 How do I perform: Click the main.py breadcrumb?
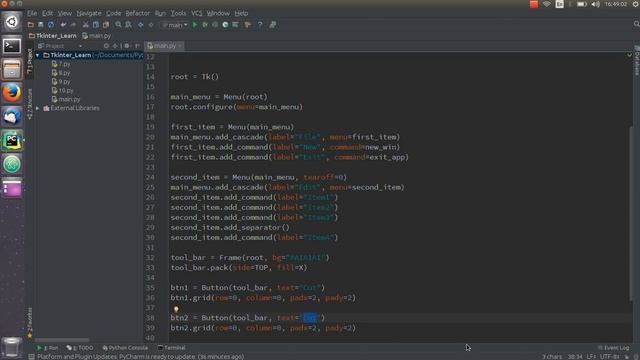pyautogui.click(x=96, y=36)
